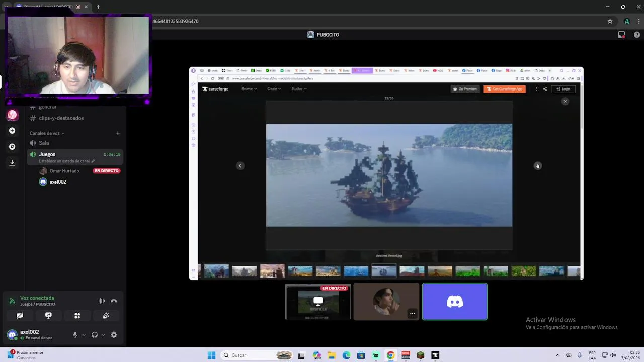Open Google Chrome from taskbar
Image resolution: width=644 pixels, height=362 pixels.
[x=391, y=355]
